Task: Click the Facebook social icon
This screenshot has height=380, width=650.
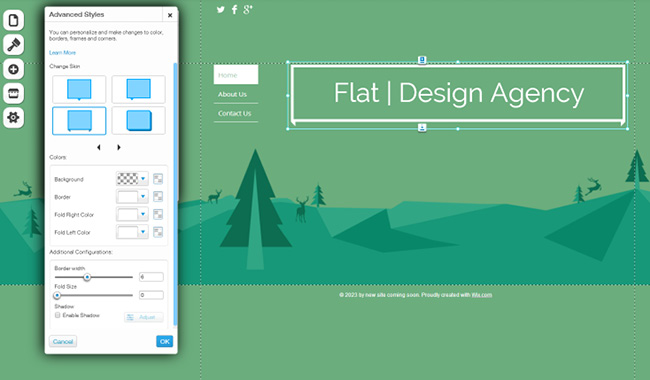Action: tap(234, 10)
